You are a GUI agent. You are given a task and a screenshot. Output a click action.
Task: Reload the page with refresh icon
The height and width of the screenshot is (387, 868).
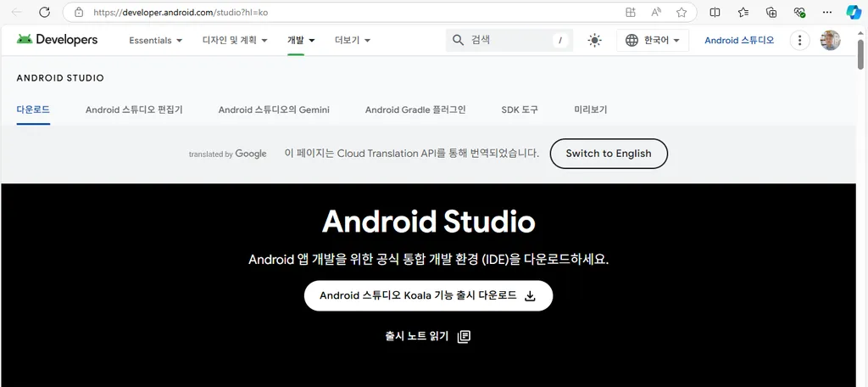tap(44, 12)
